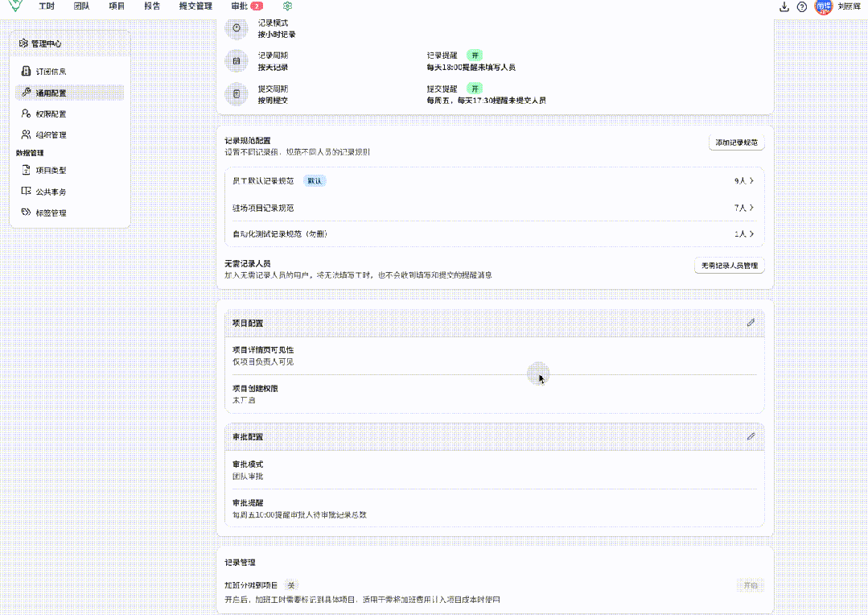The image size is (868, 615).
Task: Click the 数据管理 sidebar section label
Action: tap(30, 153)
